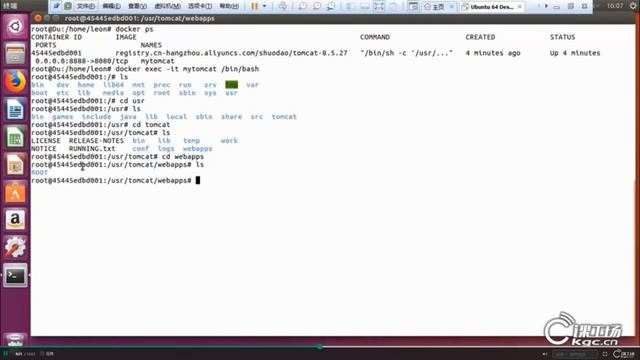Toggle video player fullscreen icon
Image resolution: width=640 pixels, height=360 pixels.
(x=605, y=354)
